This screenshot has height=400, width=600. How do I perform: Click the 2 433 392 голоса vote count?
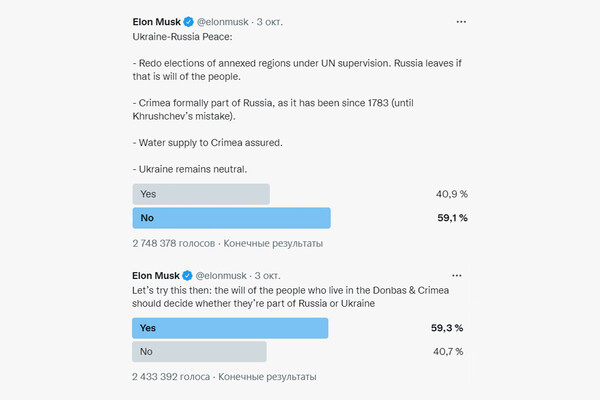(171, 377)
